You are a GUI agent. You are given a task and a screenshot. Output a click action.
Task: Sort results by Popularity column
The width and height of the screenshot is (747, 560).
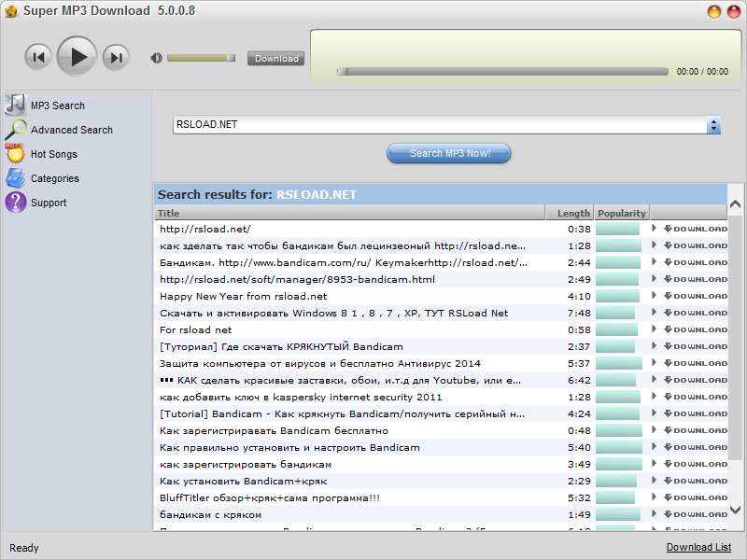pos(622,213)
